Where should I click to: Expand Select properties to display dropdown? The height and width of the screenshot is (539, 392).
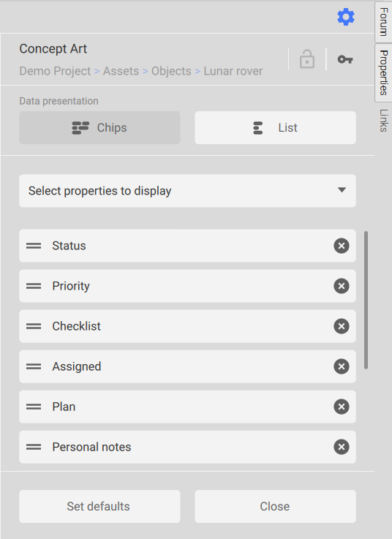click(x=187, y=191)
